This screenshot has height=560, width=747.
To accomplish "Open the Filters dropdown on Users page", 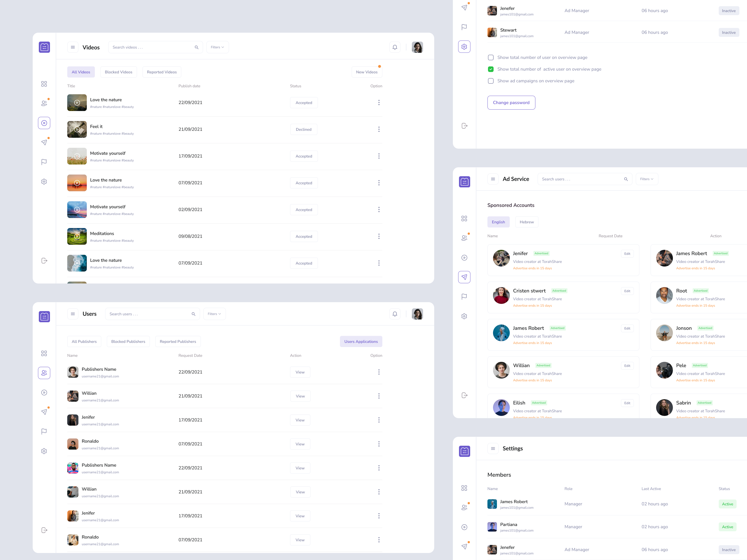I will pyautogui.click(x=214, y=314).
